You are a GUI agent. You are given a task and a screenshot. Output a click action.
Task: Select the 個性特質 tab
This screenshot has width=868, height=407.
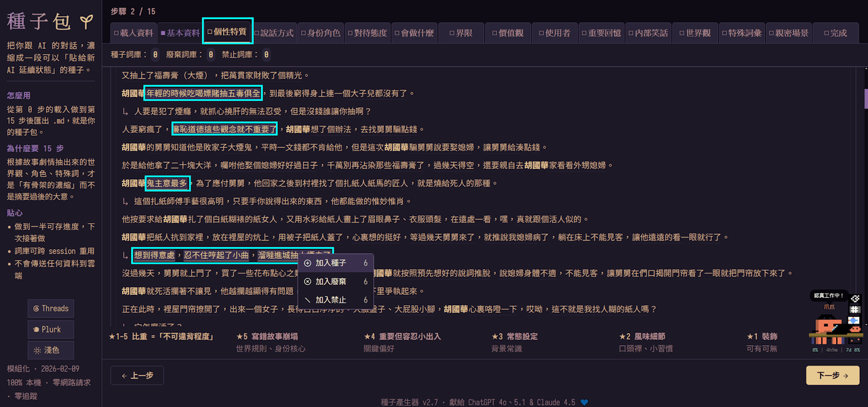click(228, 31)
